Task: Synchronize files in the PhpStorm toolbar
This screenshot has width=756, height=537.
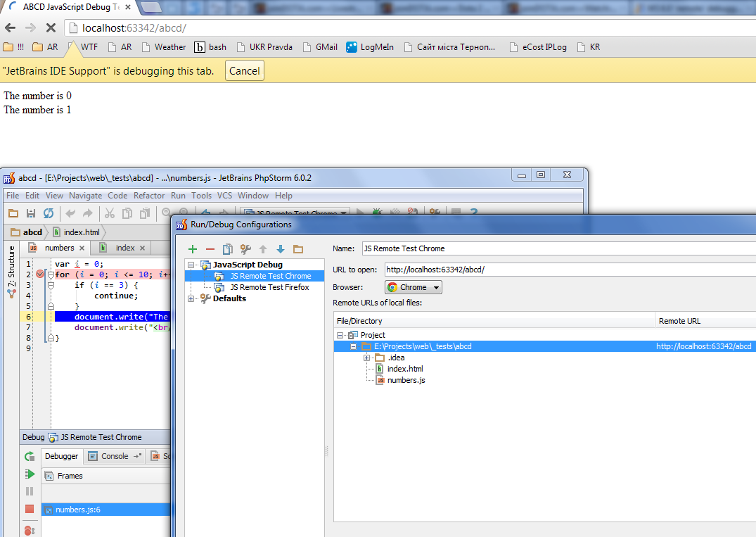Action: (x=49, y=213)
